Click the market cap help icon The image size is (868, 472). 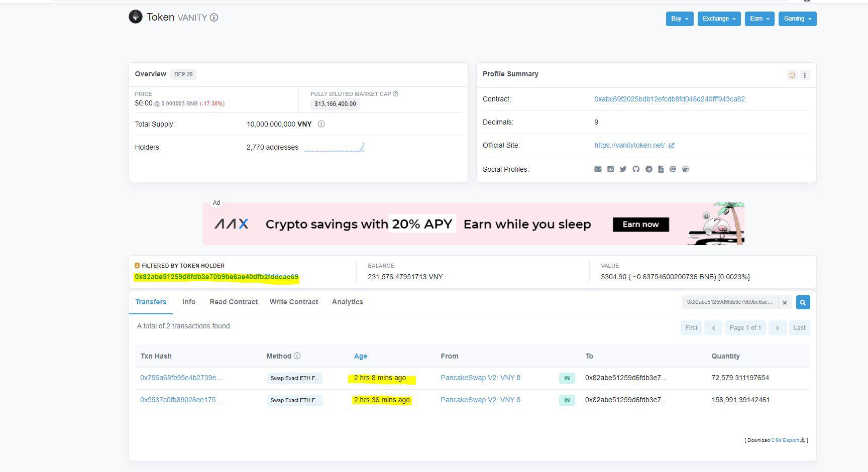point(395,94)
